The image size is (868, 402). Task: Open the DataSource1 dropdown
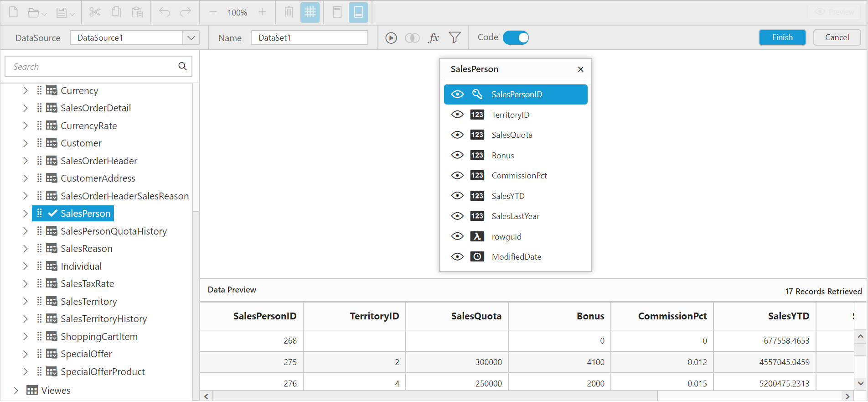click(191, 38)
